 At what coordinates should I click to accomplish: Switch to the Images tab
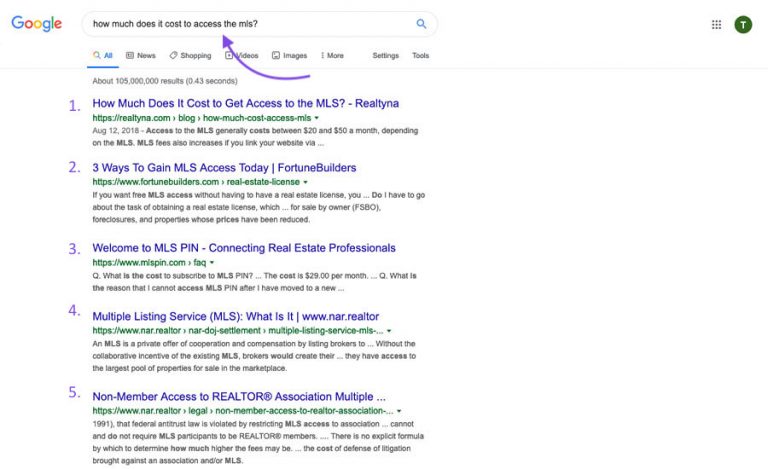[289, 55]
